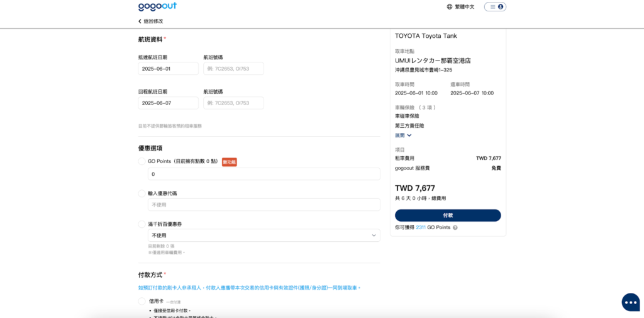Screen dimensions: 644x318
Task: Open the chat support bubble
Action: tap(630, 302)
